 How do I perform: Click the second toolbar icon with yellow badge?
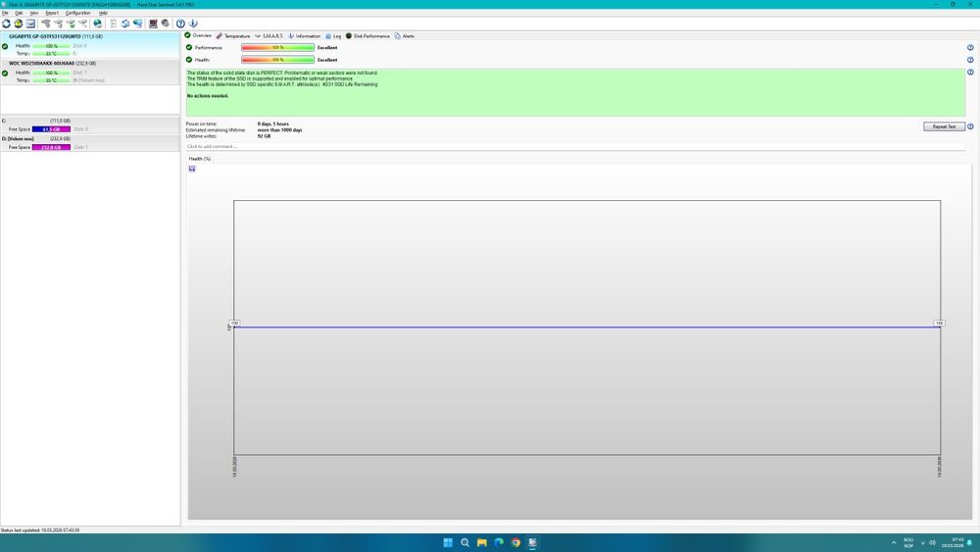[18, 24]
